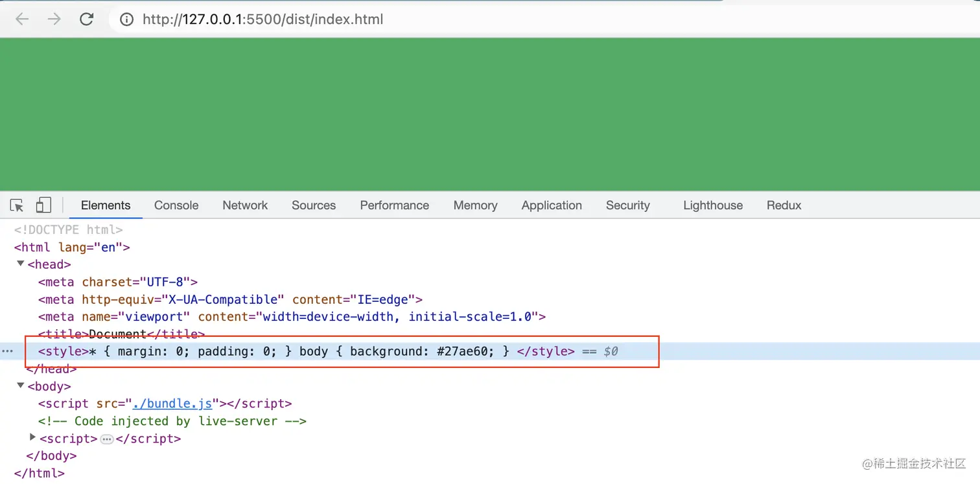Click the ellipsis badge inside script tag

(x=107, y=439)
